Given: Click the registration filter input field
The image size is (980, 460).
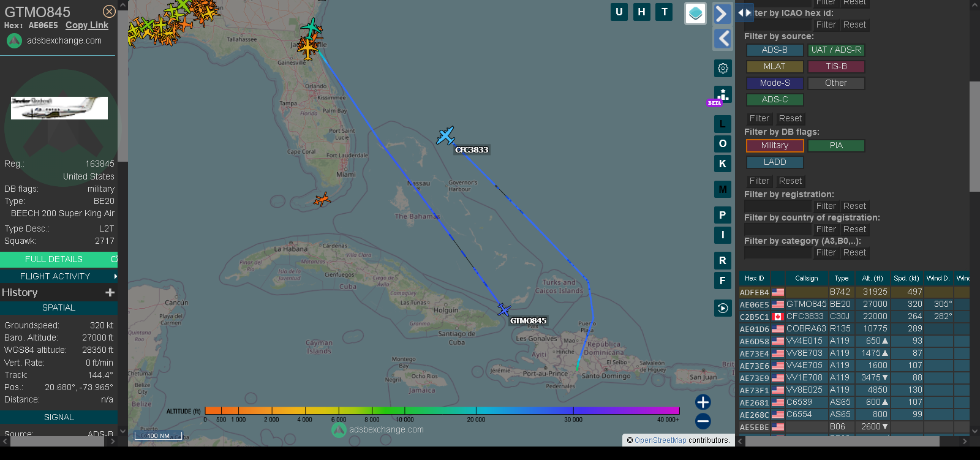Looking at the screenshot, I should click(777, 206).
